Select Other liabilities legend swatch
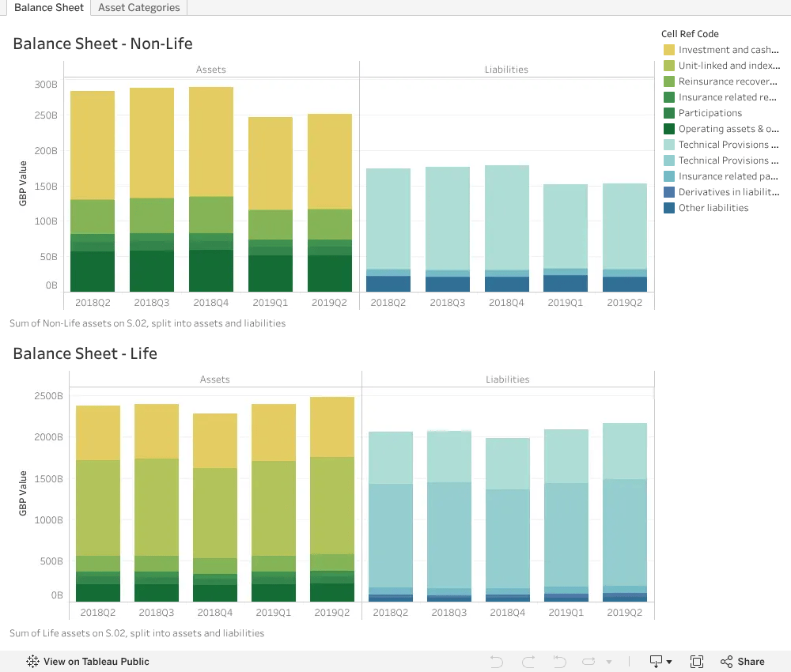Screen dimensions: 791x672 [x=669, y=208]
